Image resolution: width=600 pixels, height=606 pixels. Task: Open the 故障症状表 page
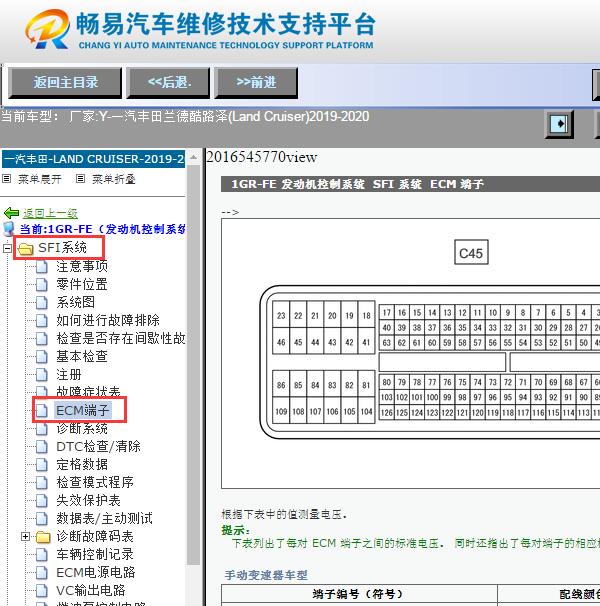(88, 392)
